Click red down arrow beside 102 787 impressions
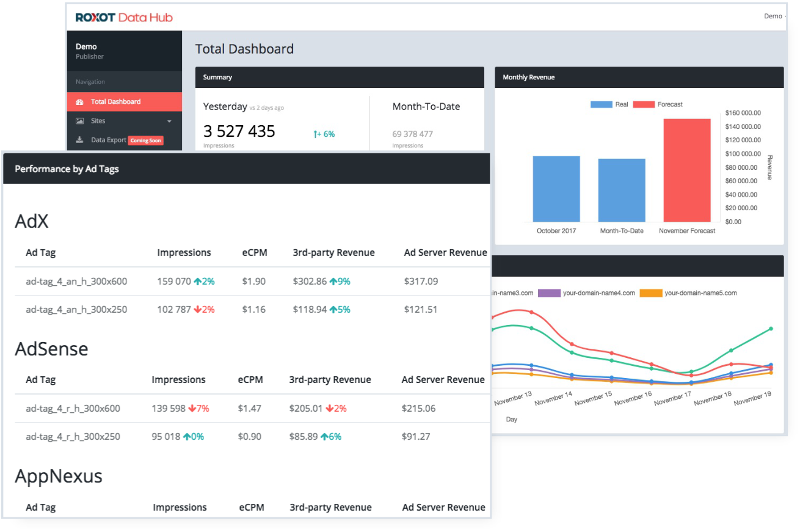Image resolution: width=800 pixels, height=532 pixels. pyautogui.click(x=197, y=310)
